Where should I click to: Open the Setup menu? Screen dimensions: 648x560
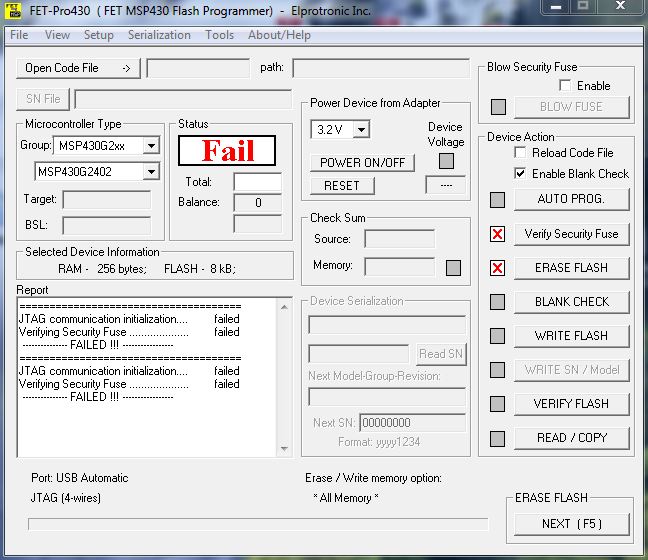pyautogui.click(x=98, y=35)
